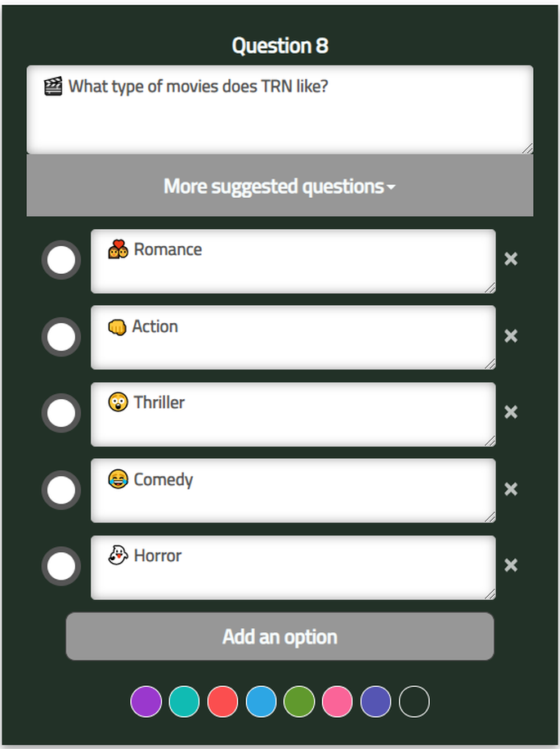Select the Romance radio button as answer

click(61, 260)
